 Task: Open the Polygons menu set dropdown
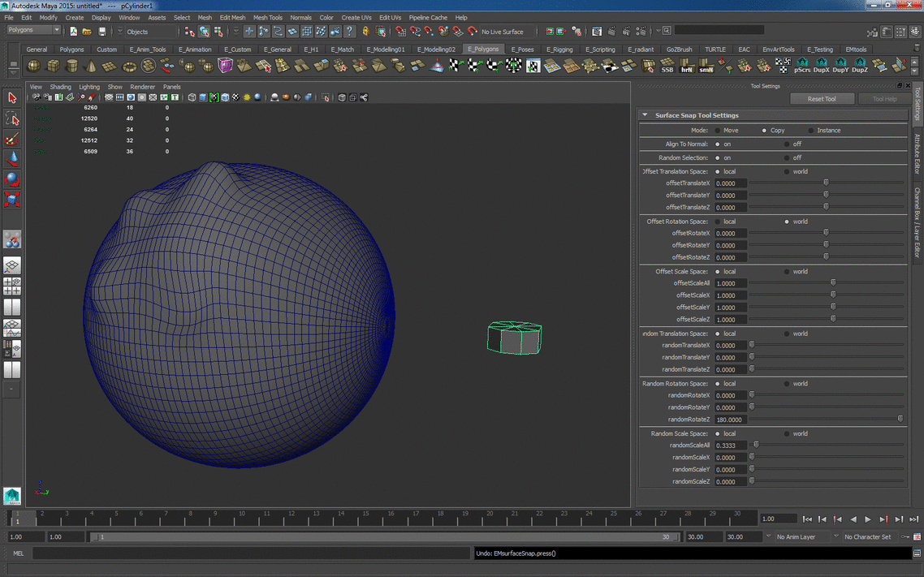point(33,31)
